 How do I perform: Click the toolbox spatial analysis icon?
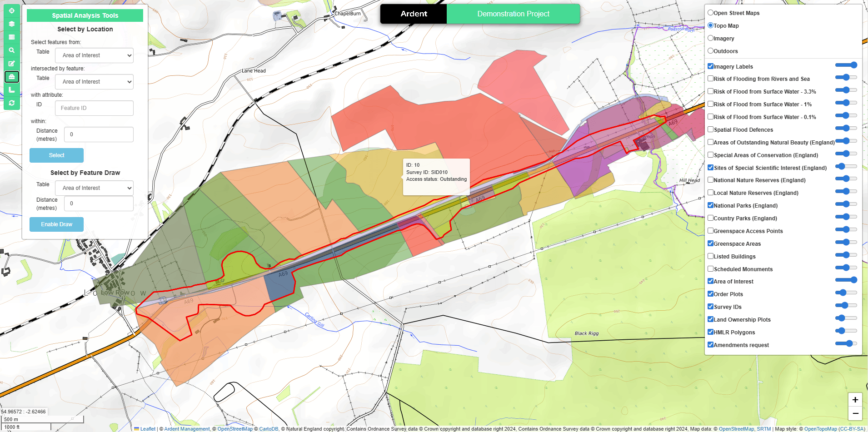(x=12, y=77)
